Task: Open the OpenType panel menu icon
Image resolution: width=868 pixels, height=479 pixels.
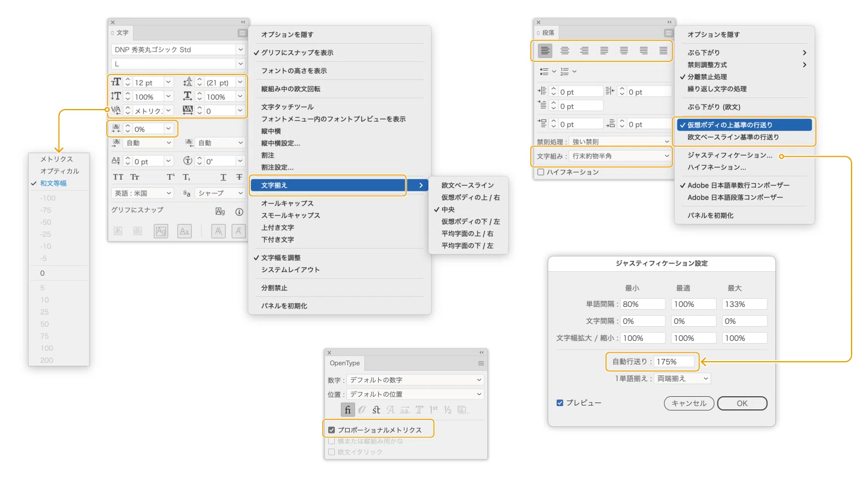Action: click(481, 363)
